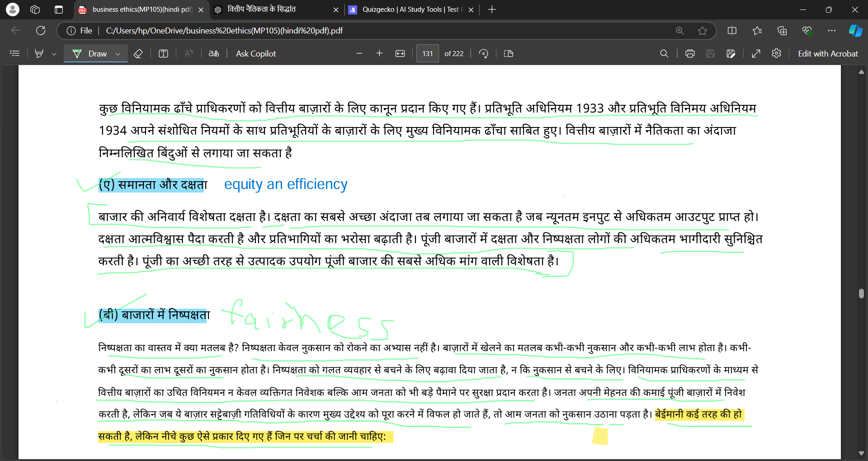View site information File icon

pyautogui.click(x=80, y=31)
